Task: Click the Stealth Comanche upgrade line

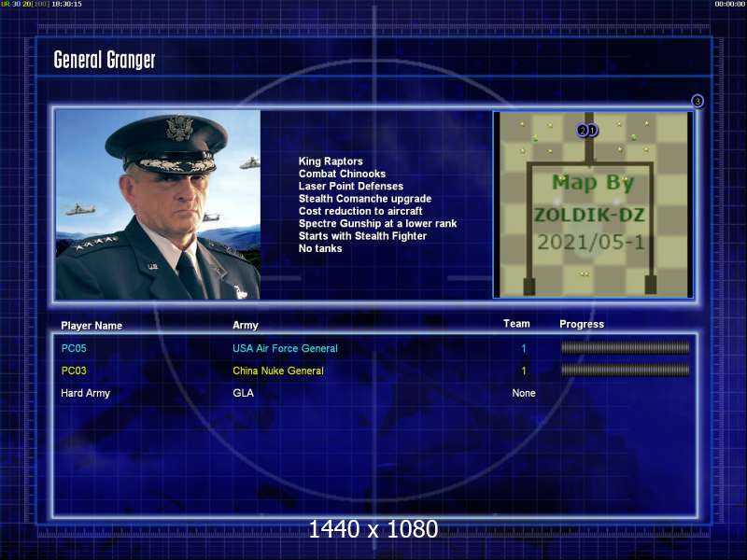Action: [x=365, y=199]
